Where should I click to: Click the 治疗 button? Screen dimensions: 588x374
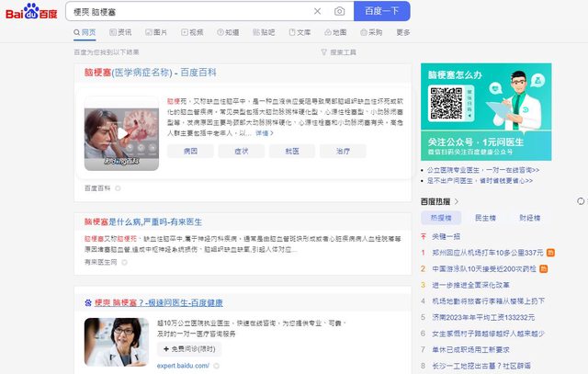click(x=343, y=151)
